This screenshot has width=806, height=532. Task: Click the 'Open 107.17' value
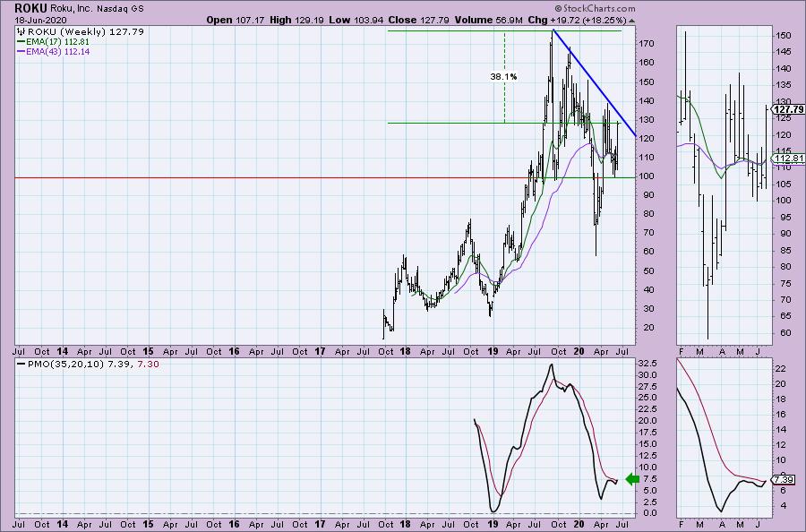(x=235, y=20)
